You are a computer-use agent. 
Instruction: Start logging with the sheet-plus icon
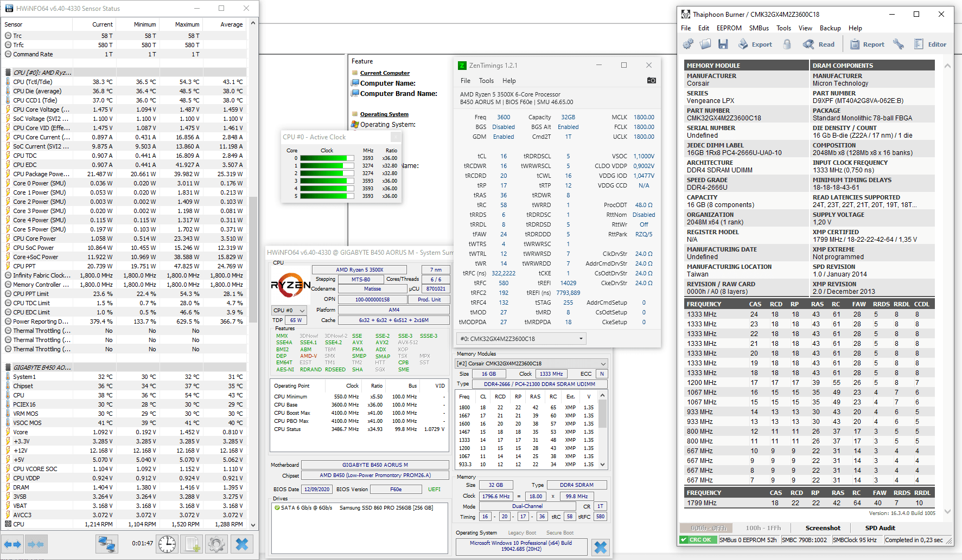click(192, 544)
